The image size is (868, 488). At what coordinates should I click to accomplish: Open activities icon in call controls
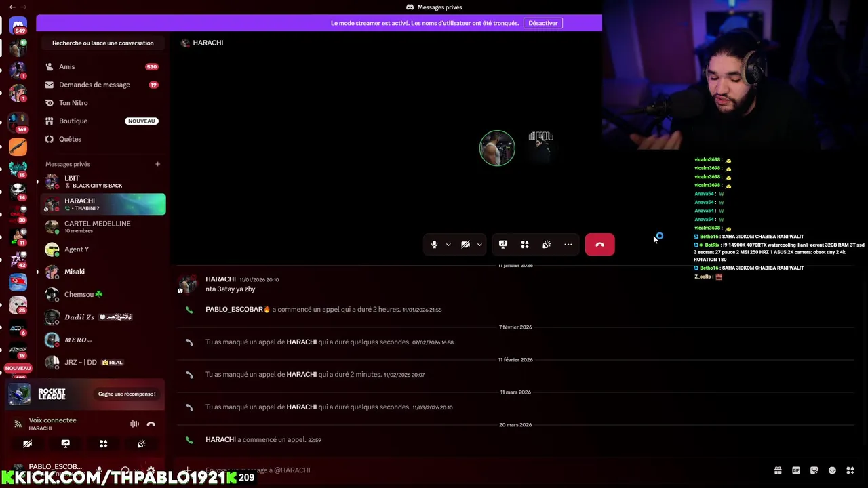tap(525, 245)
